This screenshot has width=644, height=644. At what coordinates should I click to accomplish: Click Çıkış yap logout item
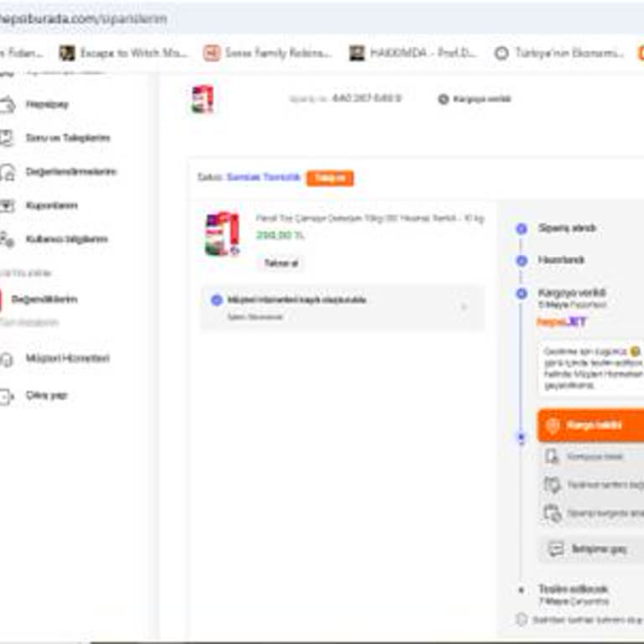click(46, 396)
